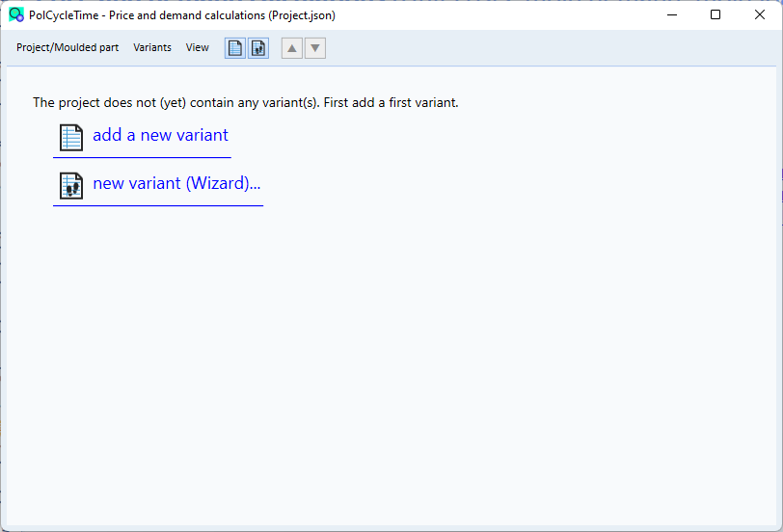This screenshot has height=532, width=783.
Task: Open the Variants menu
Action: click(x=152, y=47)
